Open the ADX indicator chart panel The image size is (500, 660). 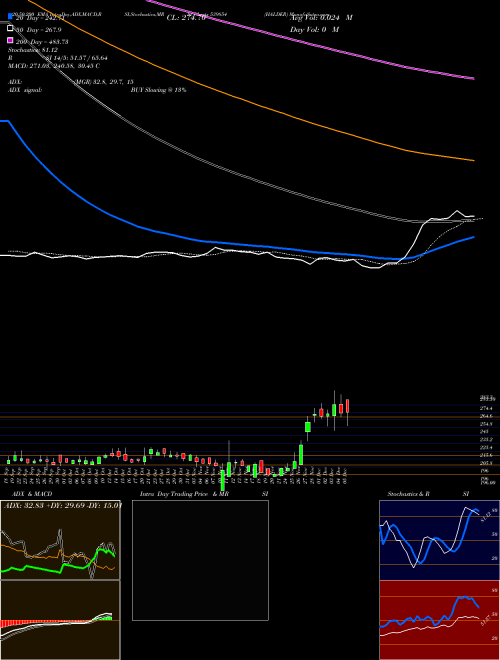[x=60, y=540]
